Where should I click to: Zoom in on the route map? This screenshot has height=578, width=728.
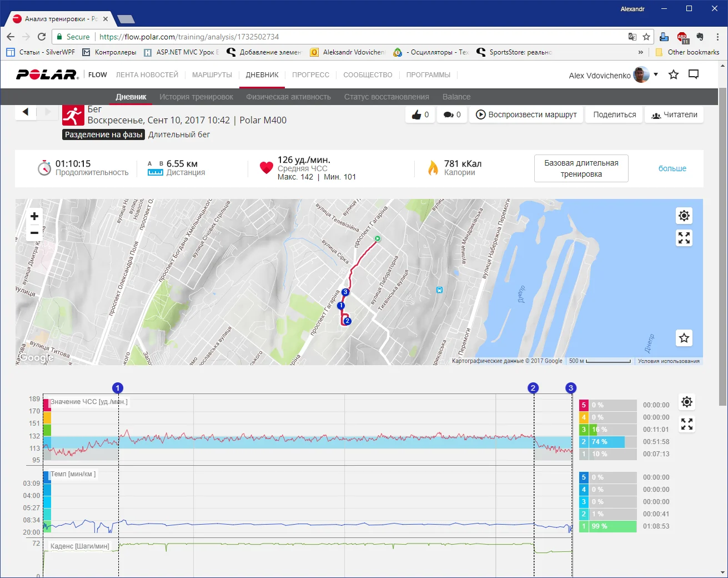pos(34,216)
